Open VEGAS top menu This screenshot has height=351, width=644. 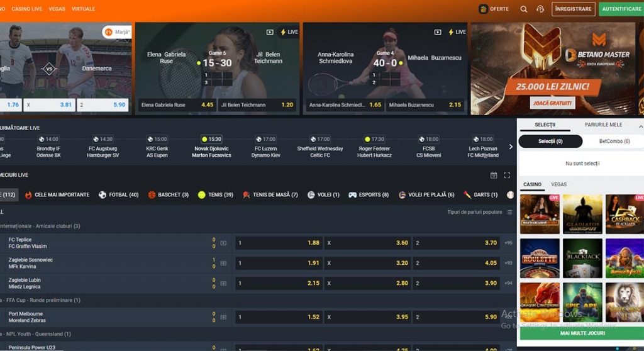(x=57, y=9)
